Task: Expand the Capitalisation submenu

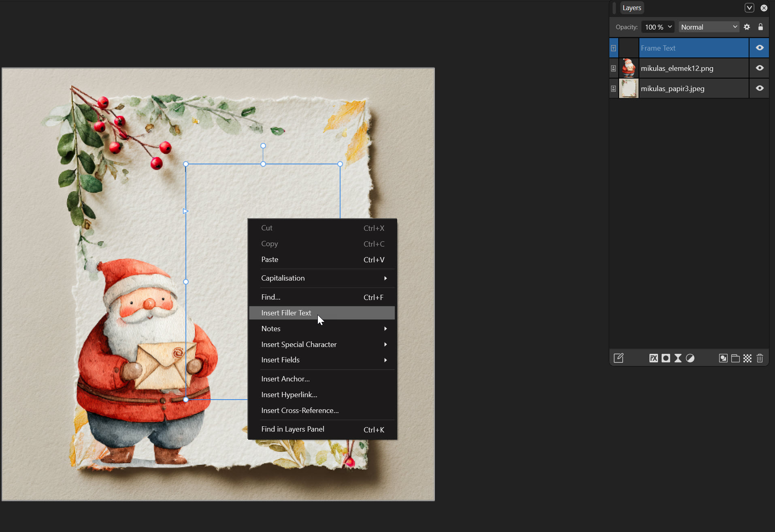Action: tap(322, 278)
